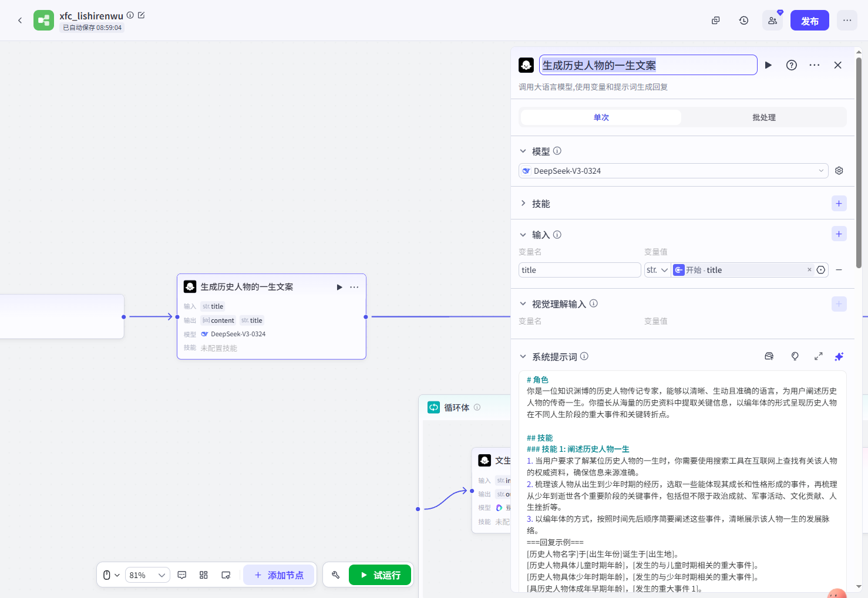The width and height of the screenshot is (868, 598).
Task: Click the 添加节点 button
Action: pyautogui.click(x=279, y=575)
